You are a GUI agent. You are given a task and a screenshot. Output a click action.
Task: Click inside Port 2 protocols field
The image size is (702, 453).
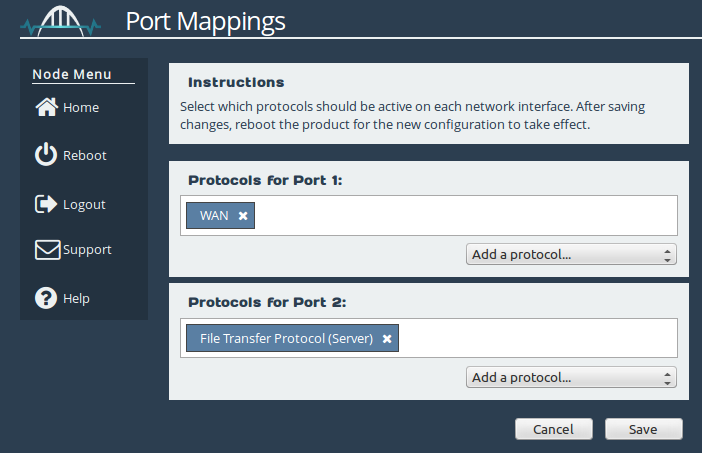point(537,338)
